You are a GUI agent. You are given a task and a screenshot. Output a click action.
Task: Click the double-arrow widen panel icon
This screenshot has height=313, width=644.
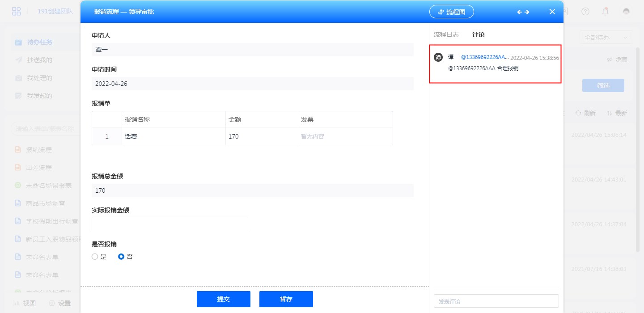[523, 12]
